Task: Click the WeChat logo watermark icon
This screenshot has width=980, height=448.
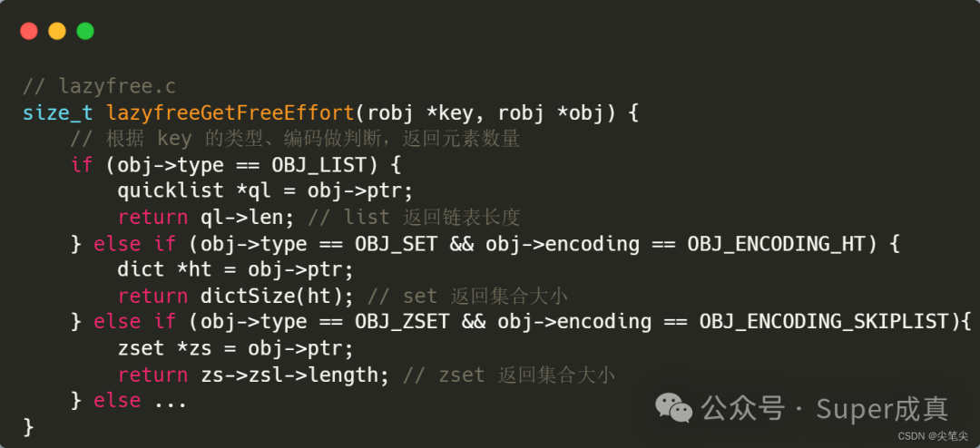Action: (673, 408)
